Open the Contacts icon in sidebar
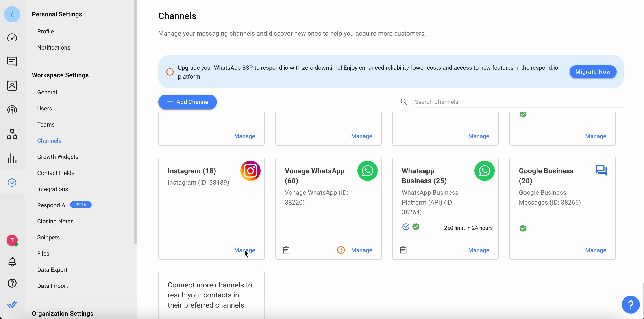This screenshot has height=319, width=644. pyautogui.click(x=12, y=86)
